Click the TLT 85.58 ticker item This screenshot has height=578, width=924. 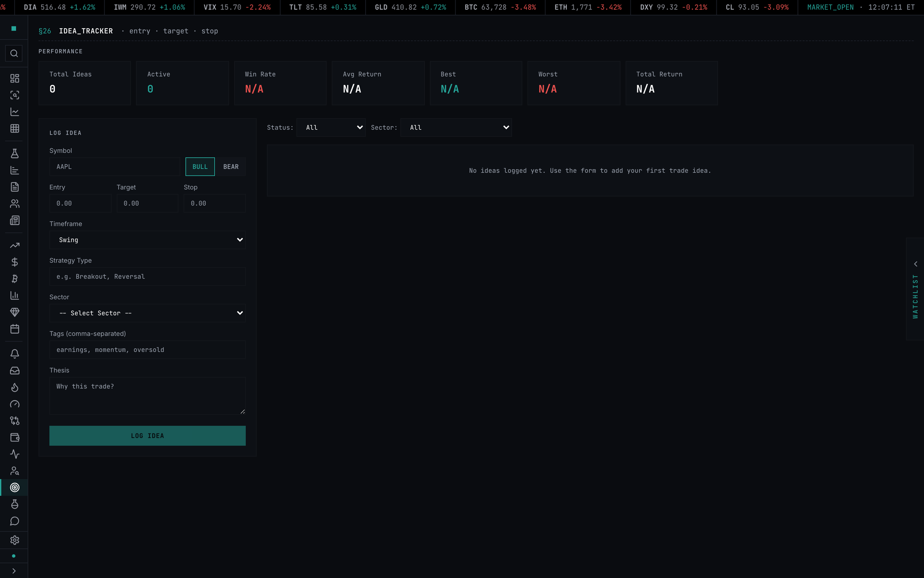click(x=323, y=7)
